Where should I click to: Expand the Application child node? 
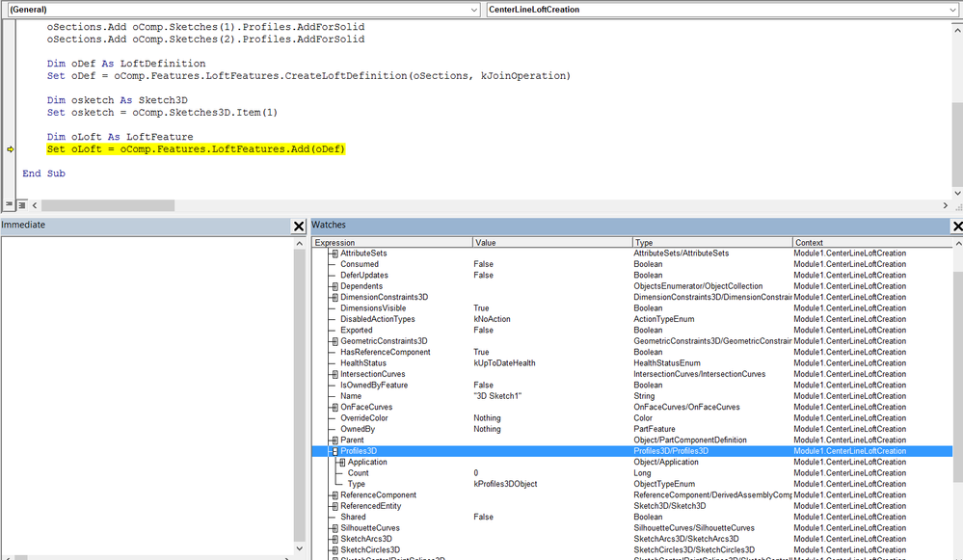341,463
